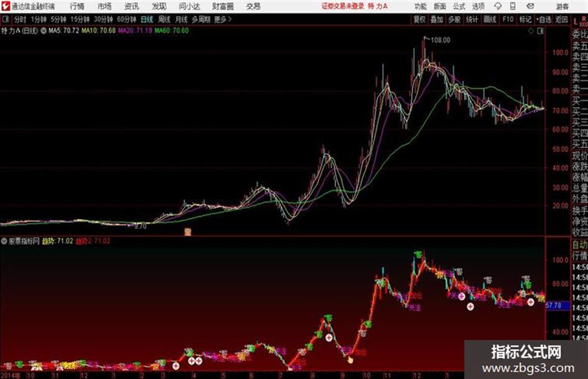Click the headset customer service icon

(x=498, y=6)
